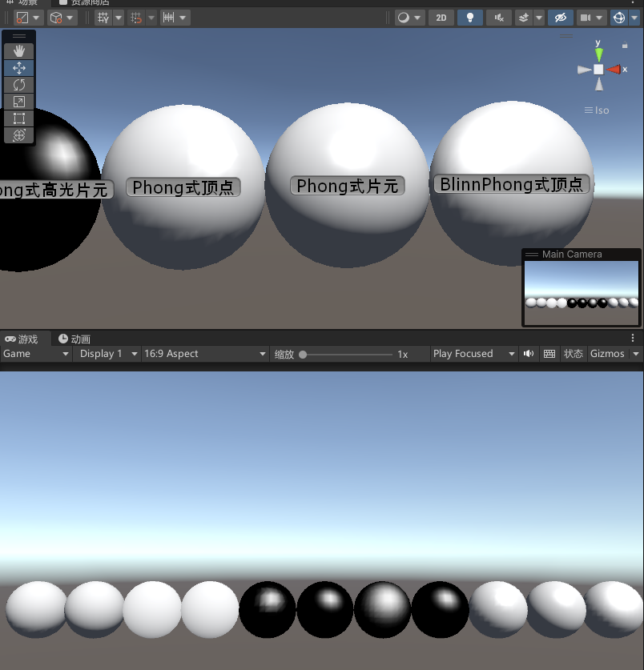
Task: Select the Move tool
Action: pyautogui.click(x=19, y=68)
